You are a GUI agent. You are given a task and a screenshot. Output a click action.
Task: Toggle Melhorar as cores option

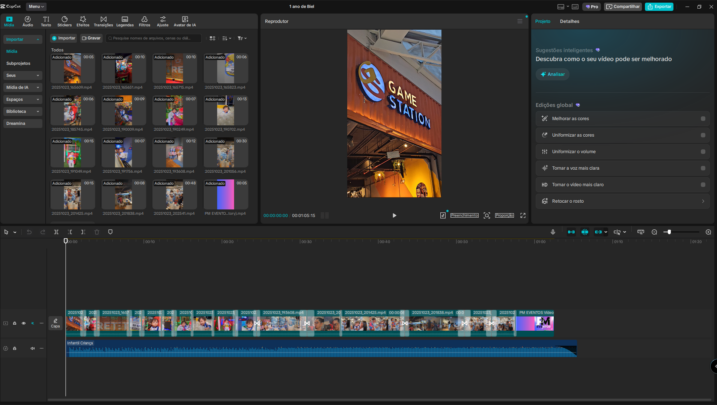point(702,118)
